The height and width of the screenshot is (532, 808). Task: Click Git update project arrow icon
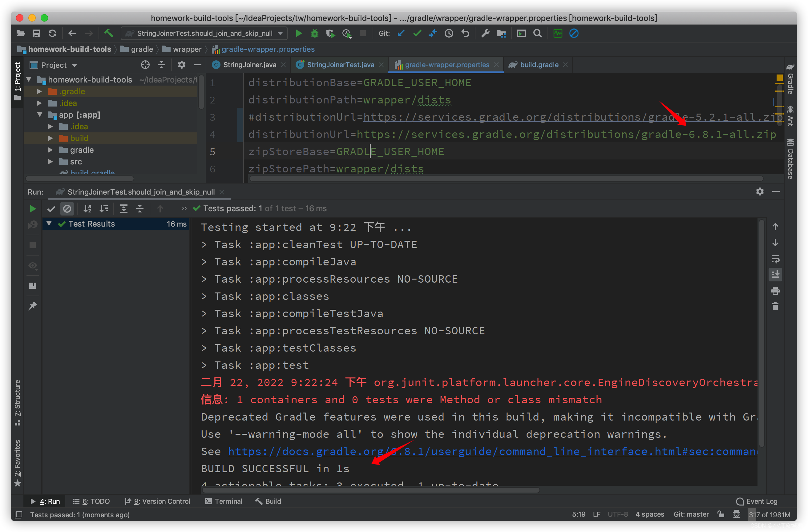tap(401, 33)
